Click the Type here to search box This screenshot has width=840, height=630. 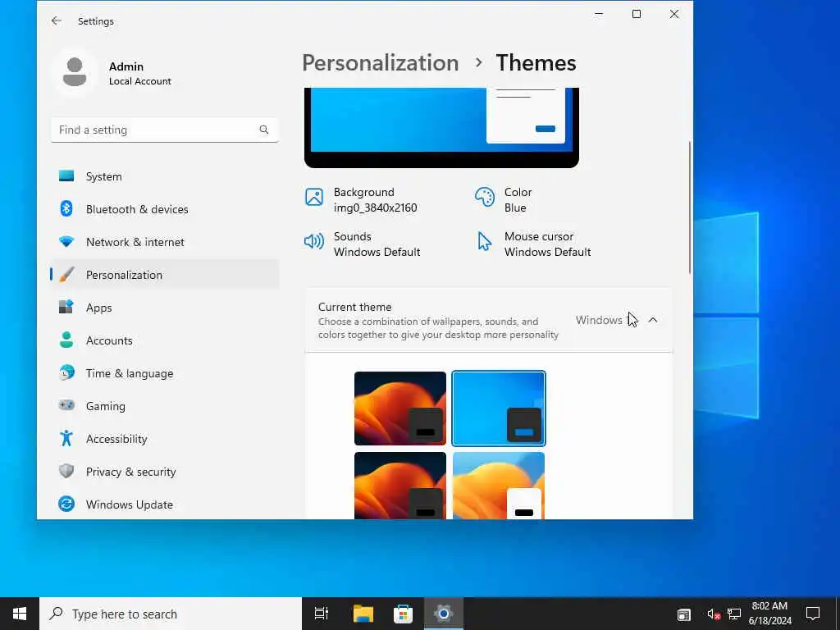(171, 614)
